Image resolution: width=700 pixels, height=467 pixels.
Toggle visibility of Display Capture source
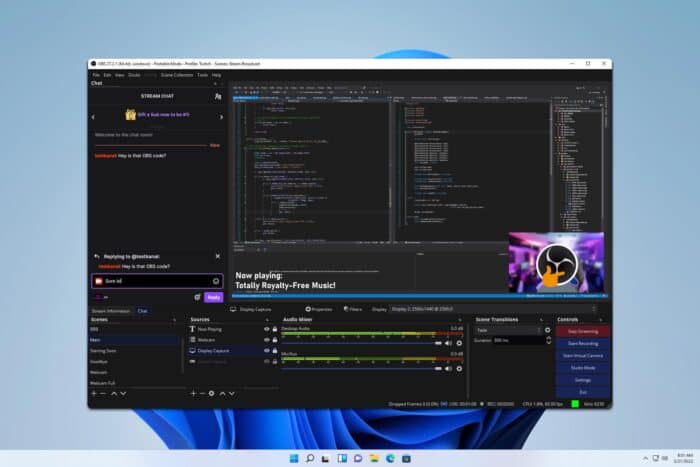pyautogui.click(x=267, y=350)
